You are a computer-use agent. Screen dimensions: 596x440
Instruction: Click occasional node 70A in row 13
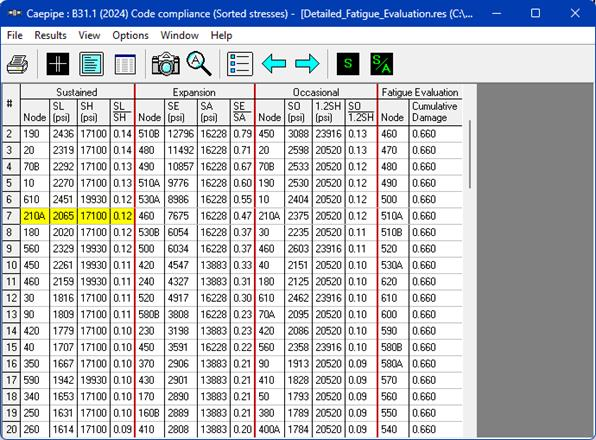(270, 314)
